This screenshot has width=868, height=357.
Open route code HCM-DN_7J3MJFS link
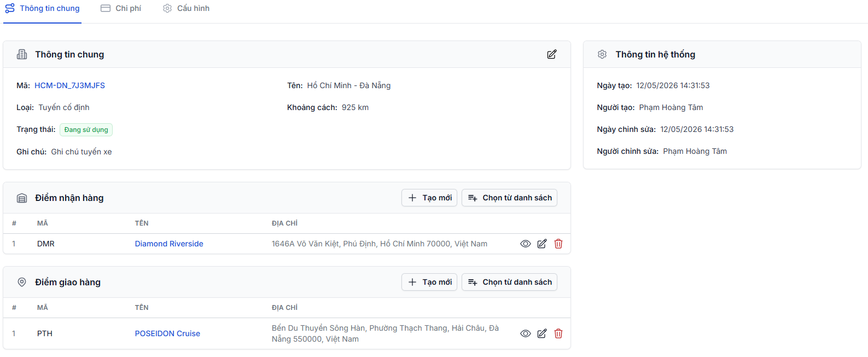69,85
